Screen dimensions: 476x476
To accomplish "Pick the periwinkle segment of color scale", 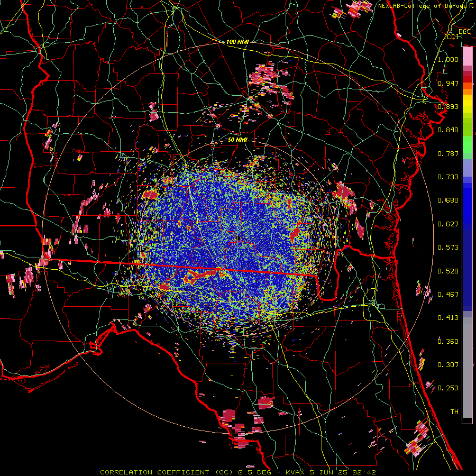I will pos(467,168).
